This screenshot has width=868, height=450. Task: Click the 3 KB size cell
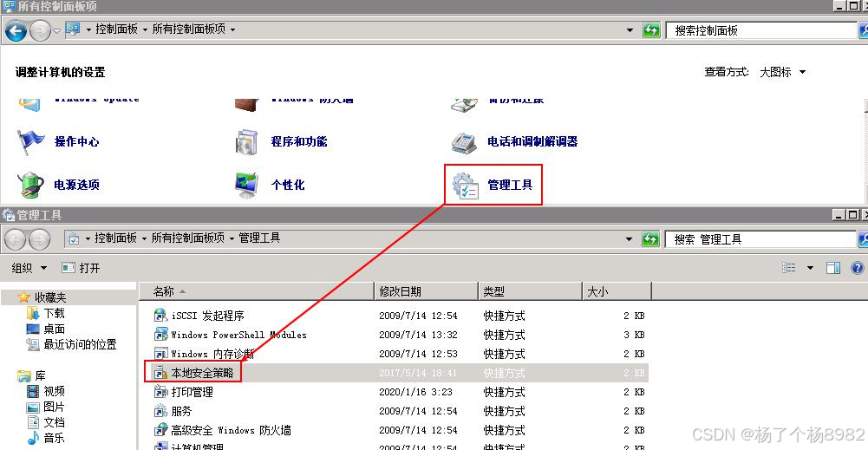coord(634,335)
